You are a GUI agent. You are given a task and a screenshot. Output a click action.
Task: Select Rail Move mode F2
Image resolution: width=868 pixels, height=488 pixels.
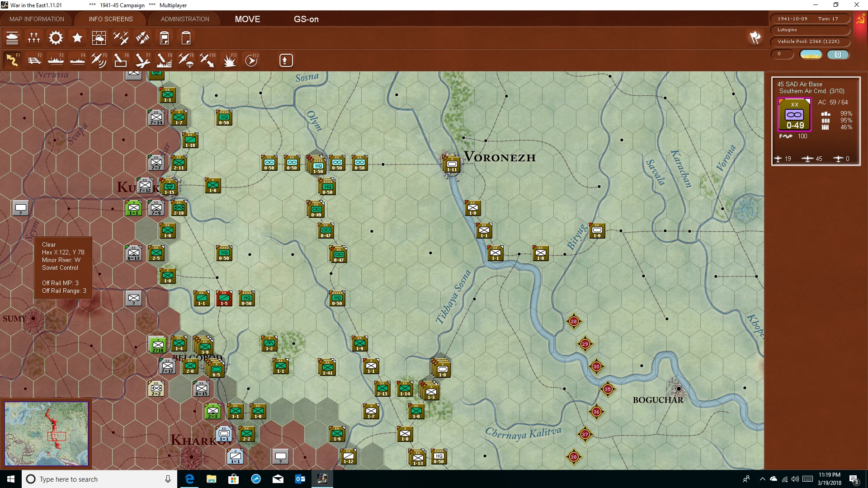(34, 60)
